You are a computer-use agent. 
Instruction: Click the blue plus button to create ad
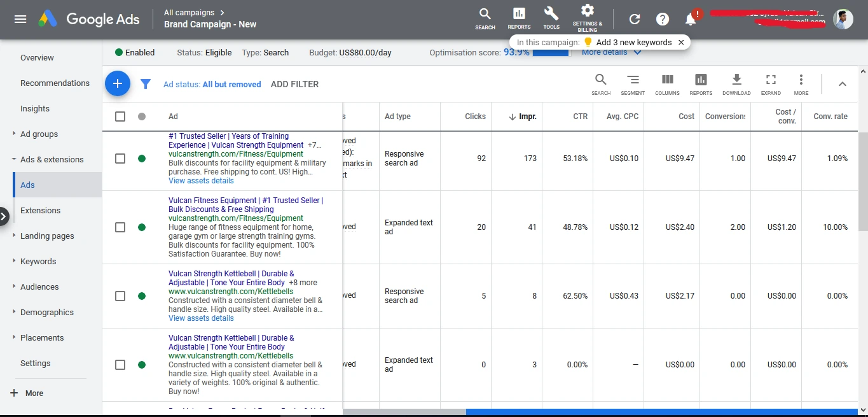pos(118,83)
